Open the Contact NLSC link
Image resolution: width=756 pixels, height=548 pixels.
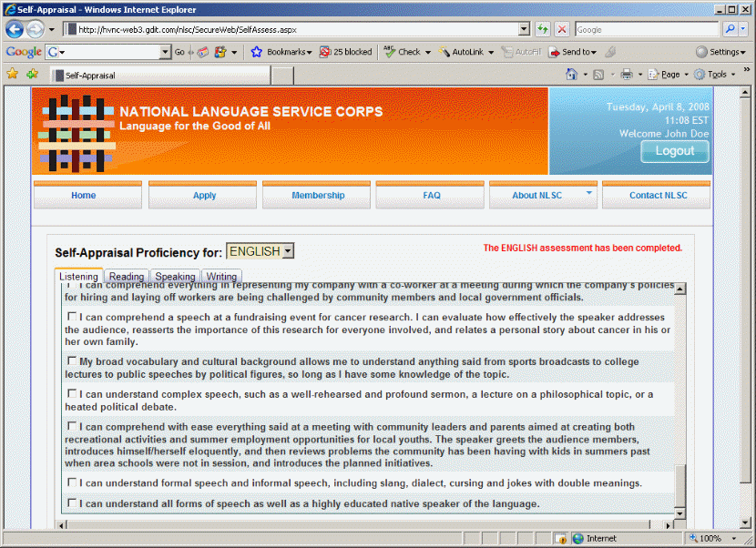[x=656, y=195]
